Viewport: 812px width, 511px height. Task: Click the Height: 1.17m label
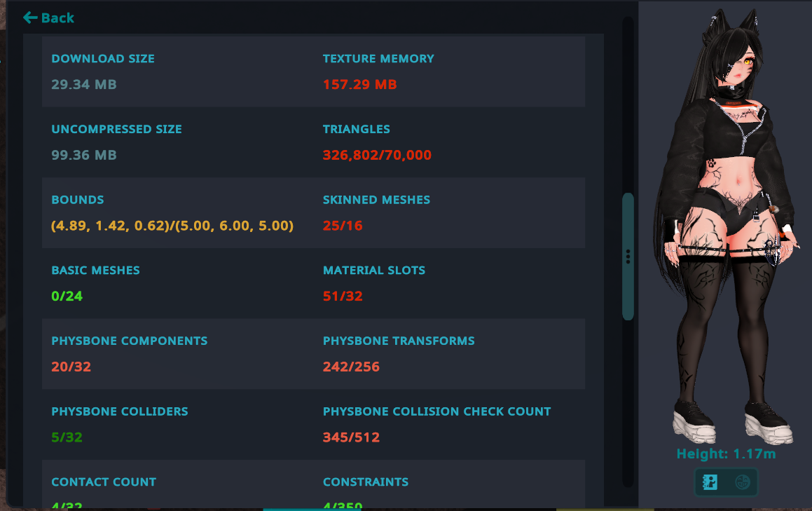tap(726, 454)
